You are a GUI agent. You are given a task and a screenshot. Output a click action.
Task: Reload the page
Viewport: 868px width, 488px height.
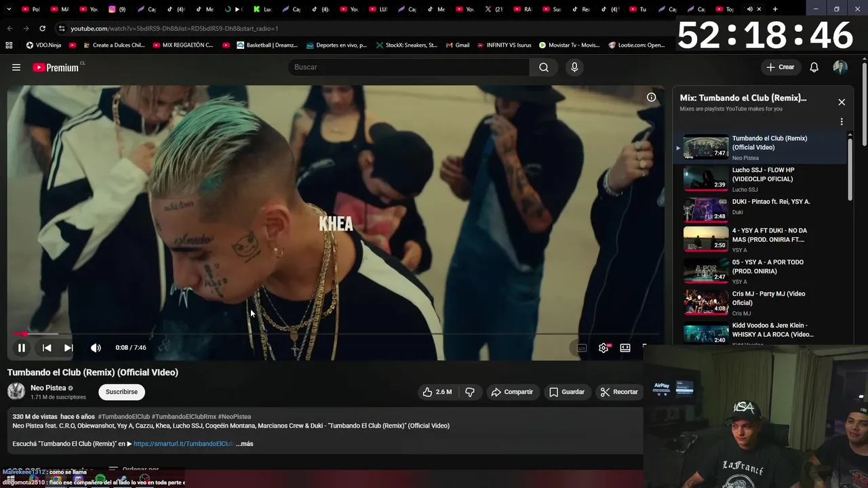[42, 28]
